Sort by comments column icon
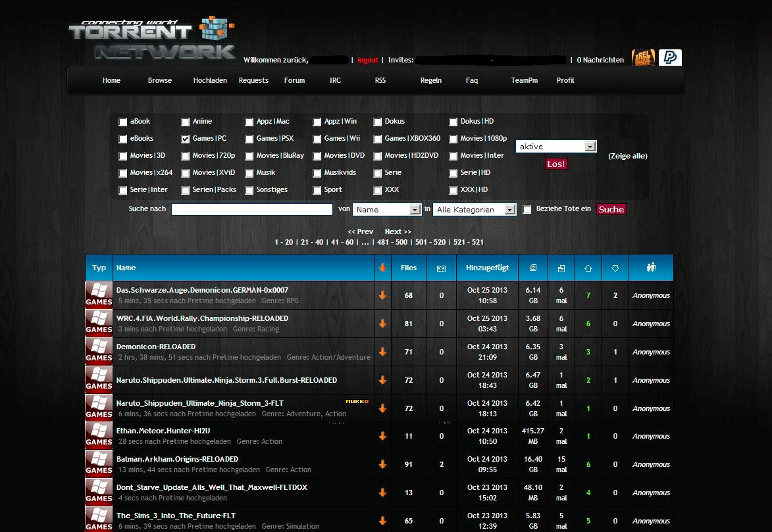772x532 pixels. pos(441,268)
